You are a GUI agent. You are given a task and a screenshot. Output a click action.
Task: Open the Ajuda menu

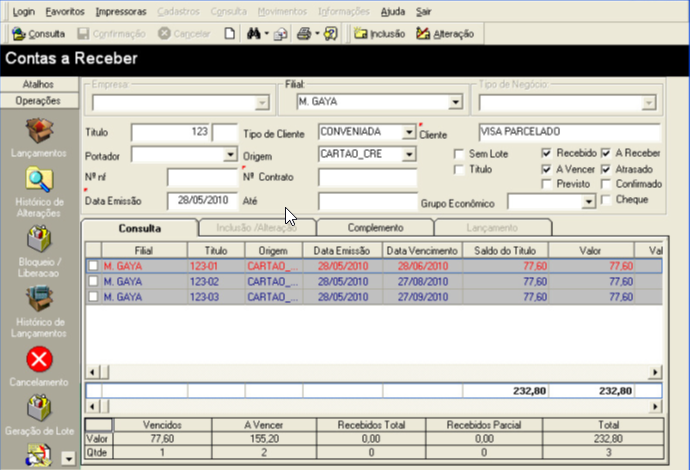point(393,12)
